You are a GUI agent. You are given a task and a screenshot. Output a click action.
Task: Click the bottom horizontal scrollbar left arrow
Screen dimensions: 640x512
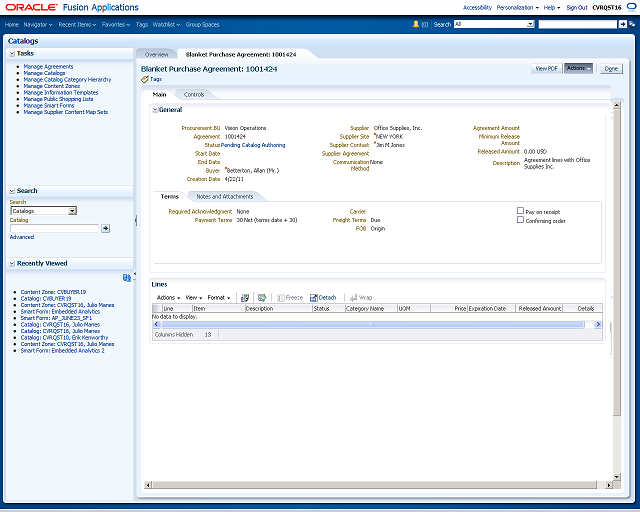click(x=148, y=485)
